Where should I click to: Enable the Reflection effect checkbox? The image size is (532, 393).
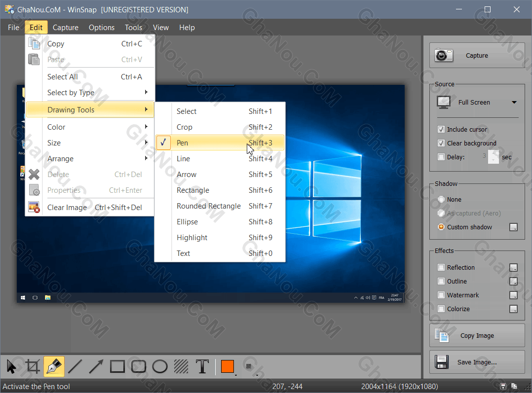pyautogui.click(x=441, y=267)
